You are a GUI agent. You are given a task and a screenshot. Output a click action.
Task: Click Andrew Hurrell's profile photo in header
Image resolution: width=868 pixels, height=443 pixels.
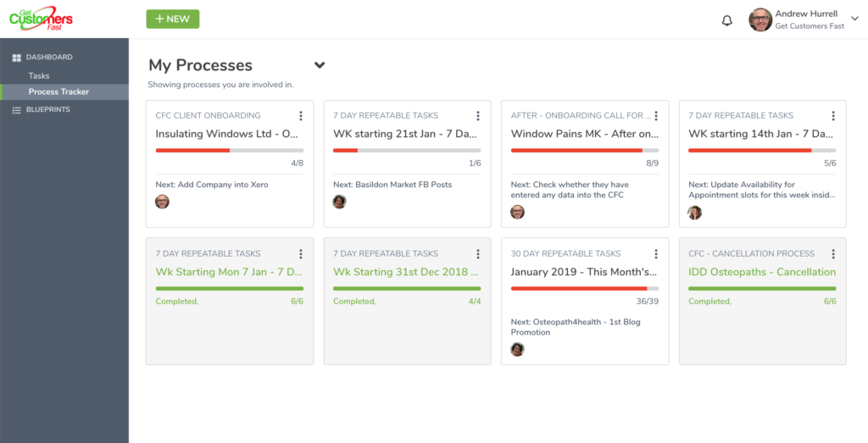[x=760, y=19]
